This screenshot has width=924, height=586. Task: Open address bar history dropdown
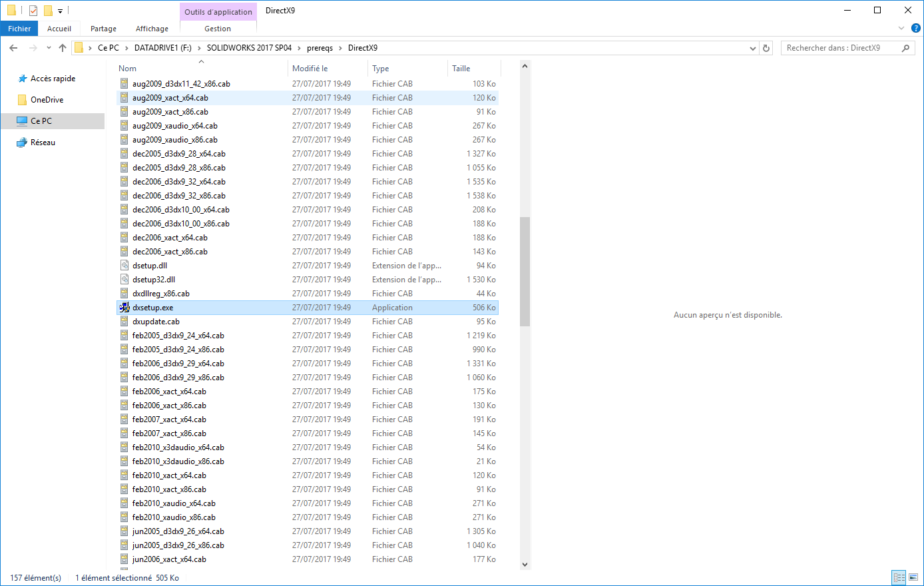tap(753, 48)
